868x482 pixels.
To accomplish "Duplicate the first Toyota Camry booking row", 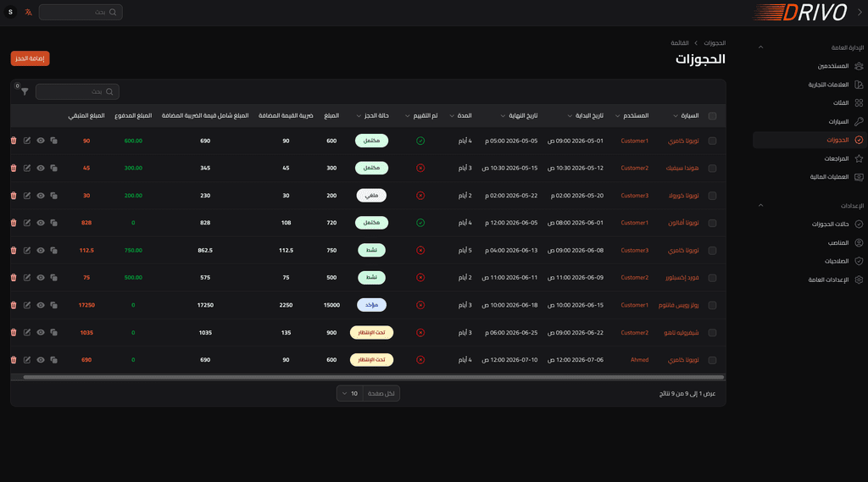I will point(53,141).
